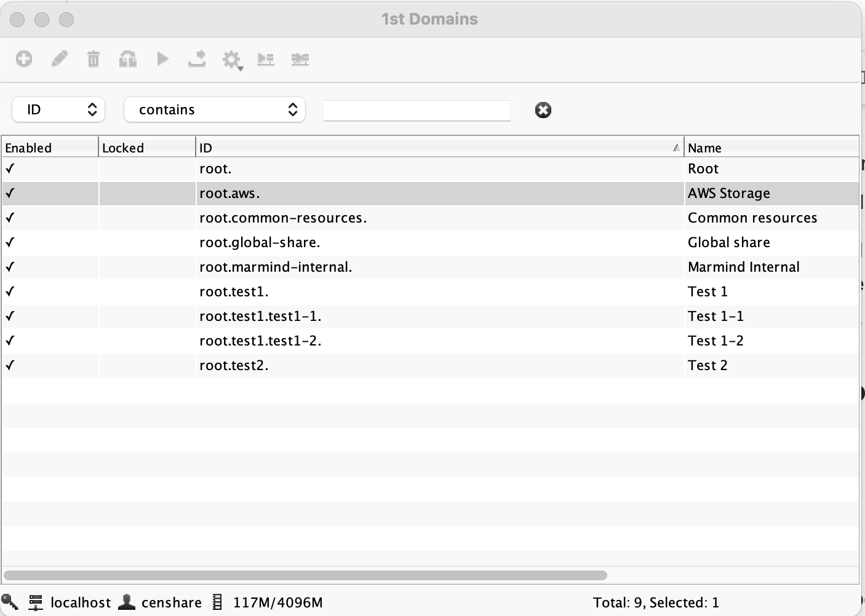Click the export upward arrow tray icon
865x616 pixels.
(197, 59)
